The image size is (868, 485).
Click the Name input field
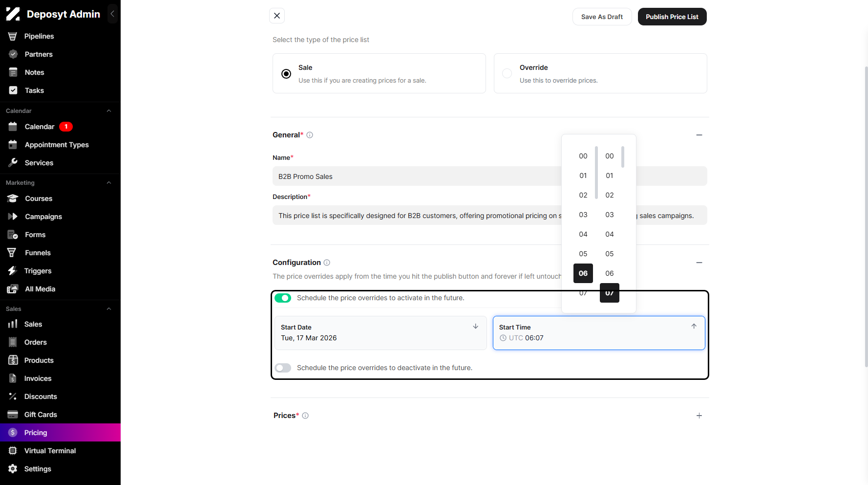coord(489,176)
